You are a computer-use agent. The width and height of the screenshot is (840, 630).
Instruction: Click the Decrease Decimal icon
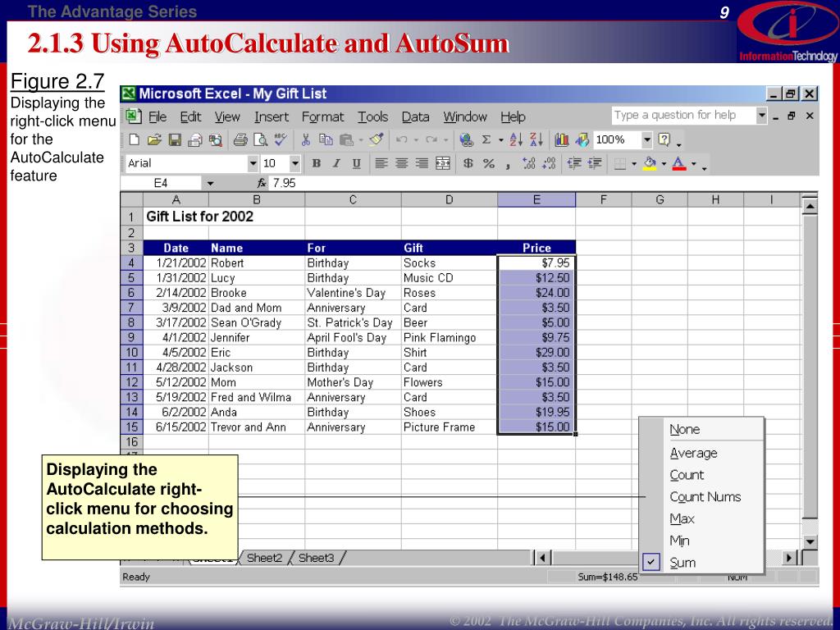coord(549,163)
